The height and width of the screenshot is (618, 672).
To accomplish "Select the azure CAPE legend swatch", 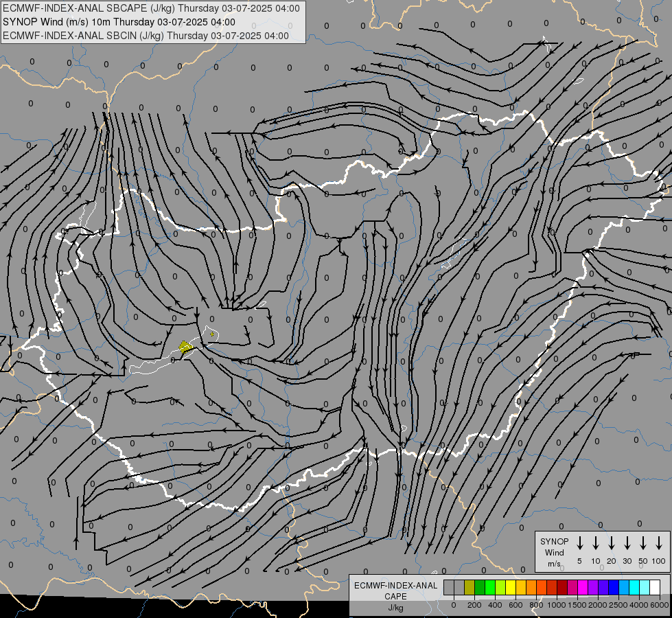I will coord(623,587).
